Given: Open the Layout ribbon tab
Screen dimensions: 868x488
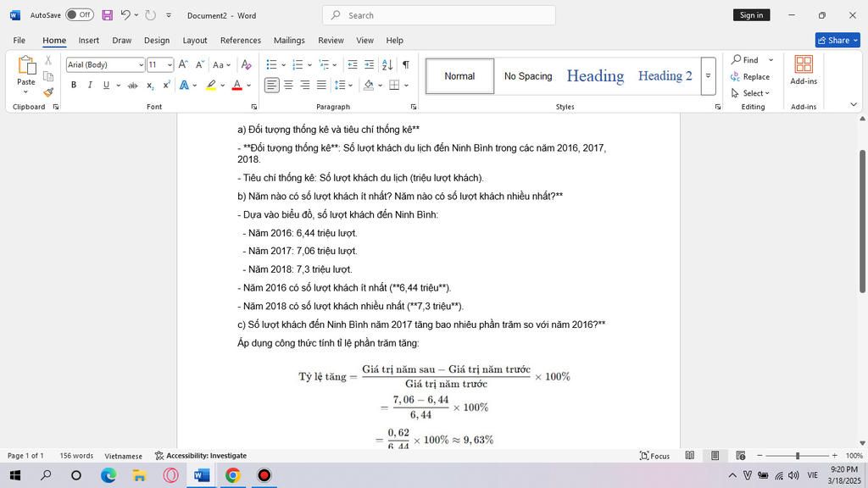Looking at the screenshot, I should (x=195, y=40).
